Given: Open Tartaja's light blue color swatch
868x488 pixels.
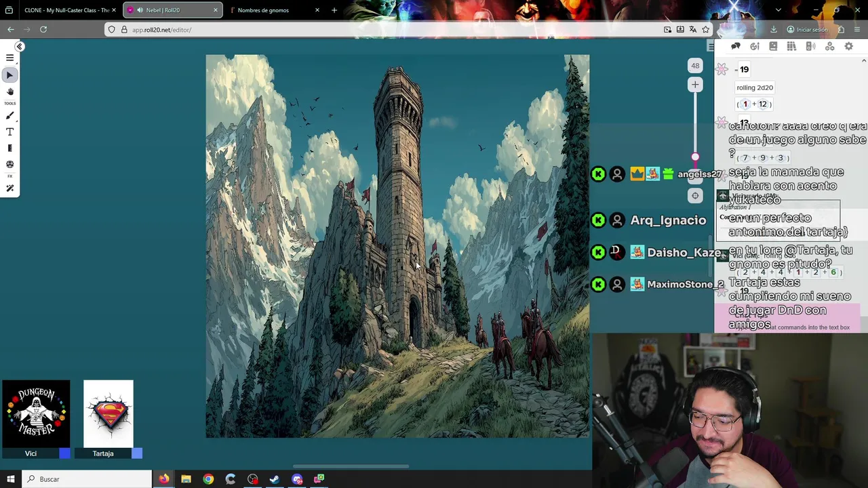Looking at the screenshot, I should pyautogui.click(x=137, y=453).
